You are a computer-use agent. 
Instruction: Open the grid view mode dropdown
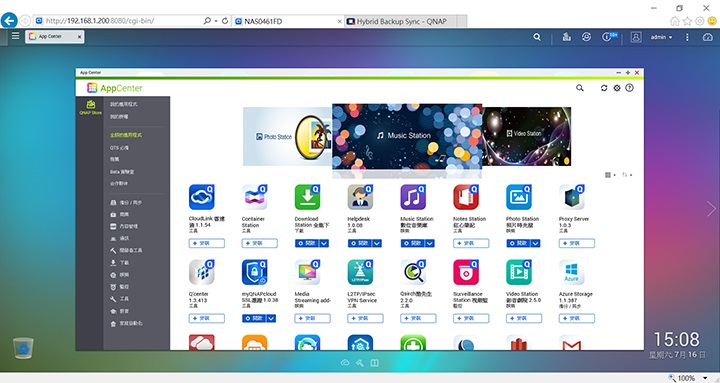click(x=610, y=175)
